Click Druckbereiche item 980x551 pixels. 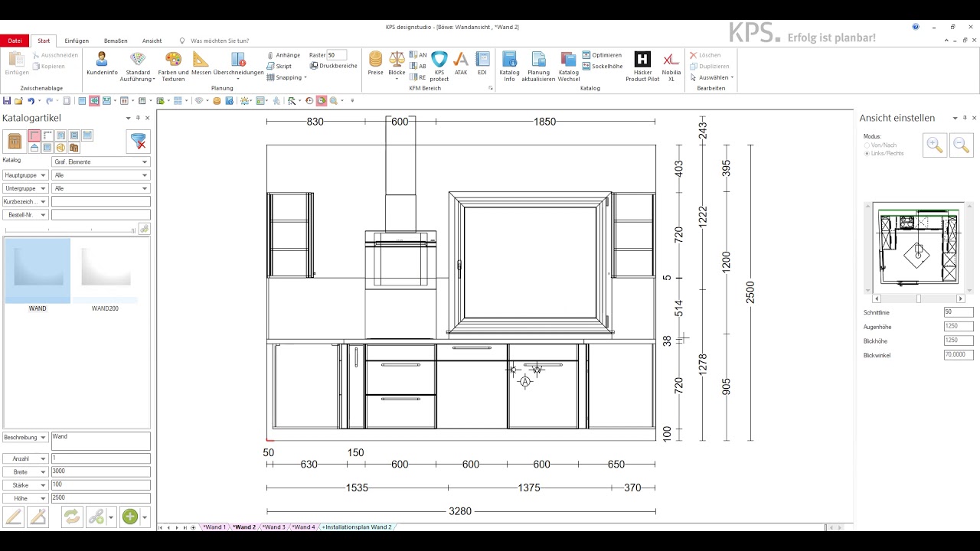pyautogui.click(x=333, y=66)
